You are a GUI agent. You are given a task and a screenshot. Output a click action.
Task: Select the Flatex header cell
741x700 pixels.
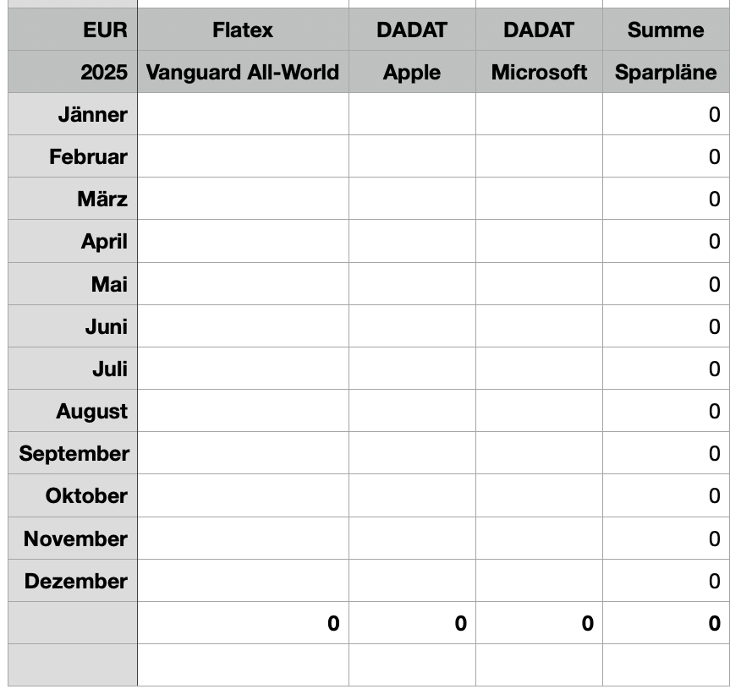click(243, 30)
